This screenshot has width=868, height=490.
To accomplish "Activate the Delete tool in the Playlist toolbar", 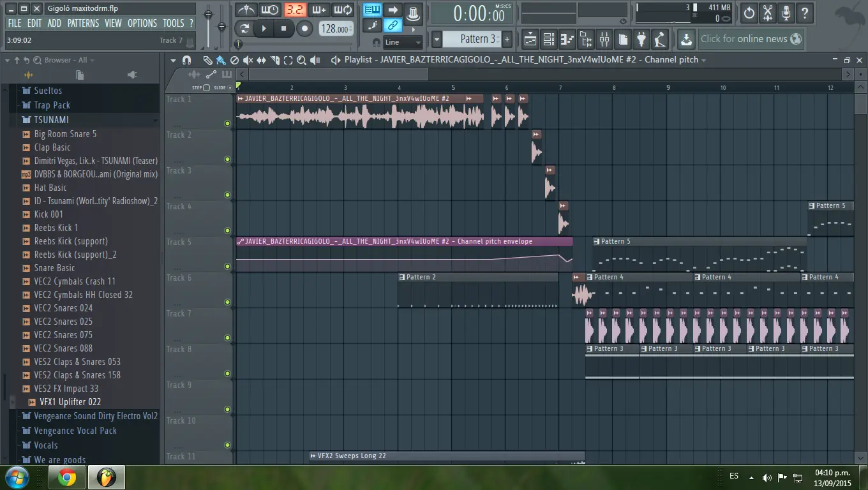I will [236, 60].
